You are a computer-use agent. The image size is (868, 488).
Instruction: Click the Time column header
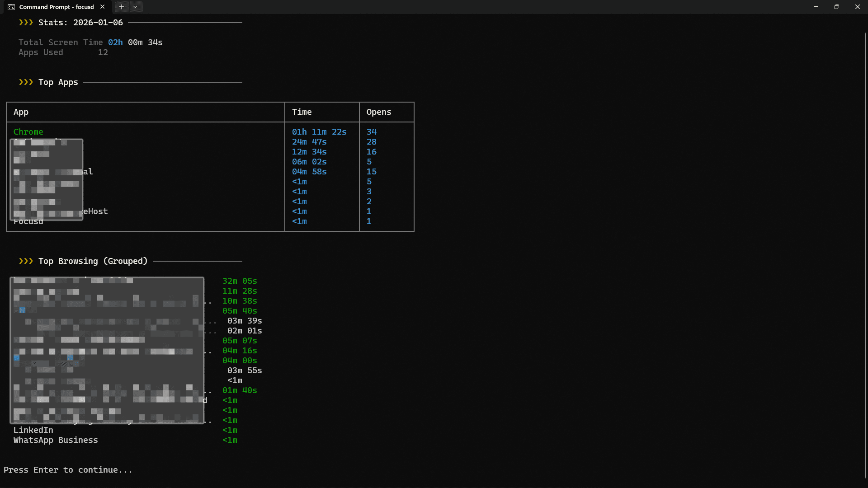click(x=302, y=112)
